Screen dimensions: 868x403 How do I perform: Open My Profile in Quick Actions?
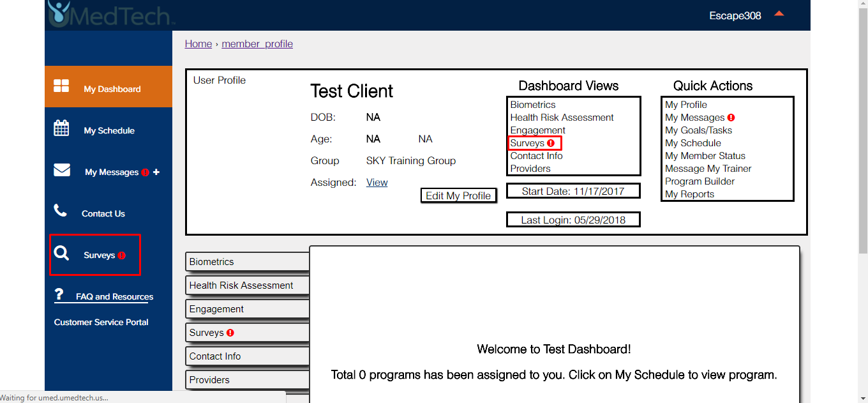(686, 105)
